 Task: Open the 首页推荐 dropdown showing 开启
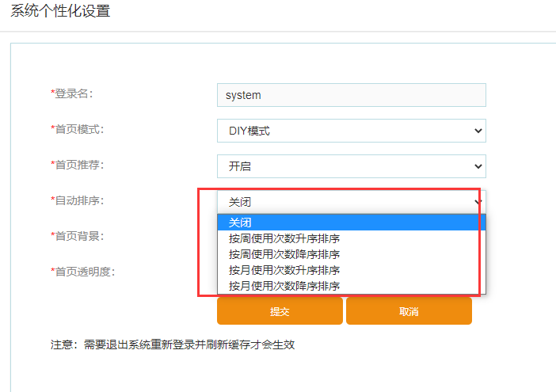[x=352, y=166]
